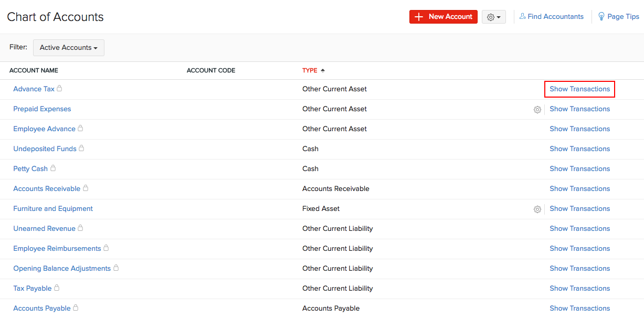Image resolution: width=644 pixels, height=318 pixels.
Task: Open the Accounts Receivable account details
Action: (46, 188)
